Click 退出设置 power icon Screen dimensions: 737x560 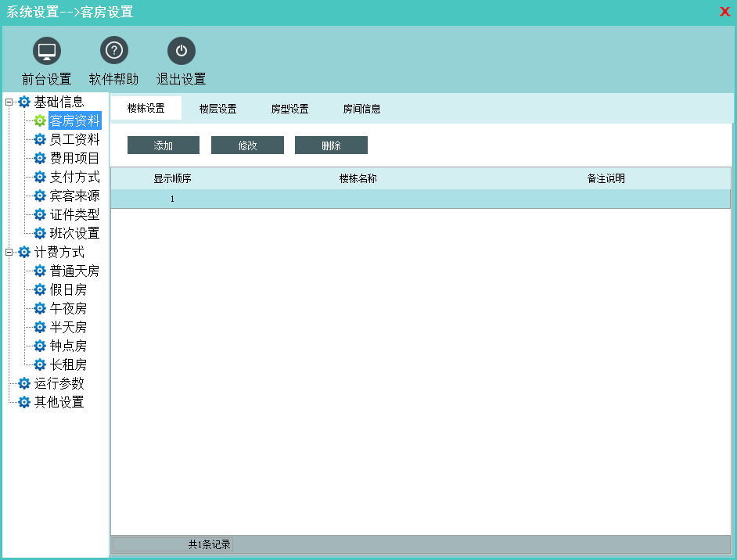pos(182,52)
